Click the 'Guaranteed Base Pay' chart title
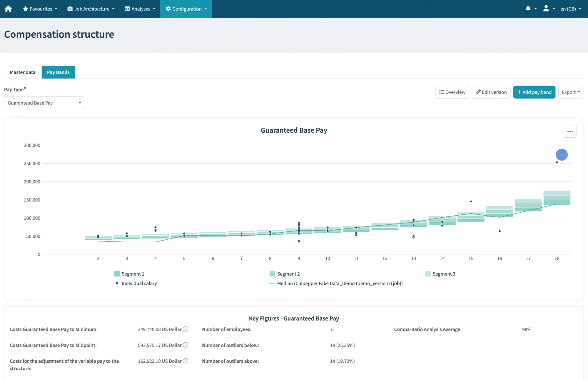Screen dimensions: 588x380 pyautogui.click(x=294, y=130)
